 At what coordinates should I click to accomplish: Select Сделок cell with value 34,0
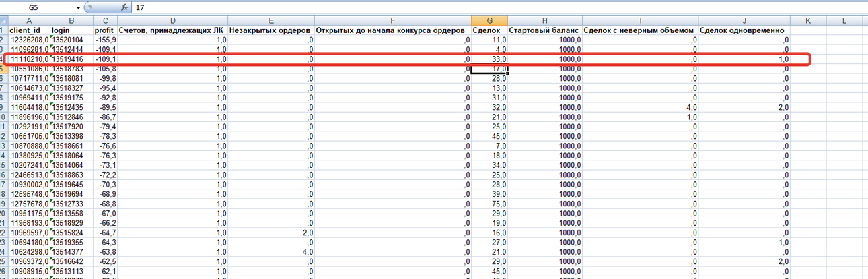pyautogui.click(x=489, y=164)
